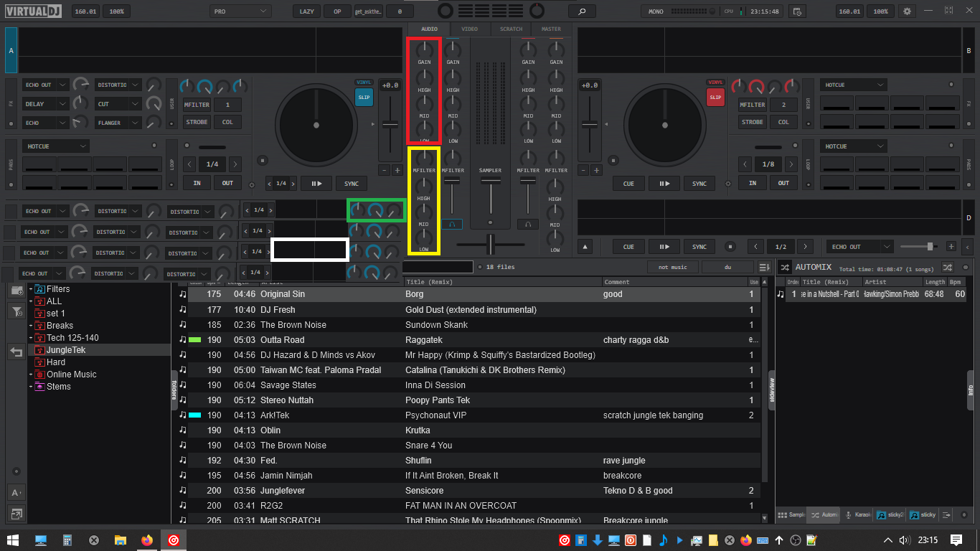Click the loop IN button on deck A
The height and width of the screenshot is (551, 980).
point(197,183)
